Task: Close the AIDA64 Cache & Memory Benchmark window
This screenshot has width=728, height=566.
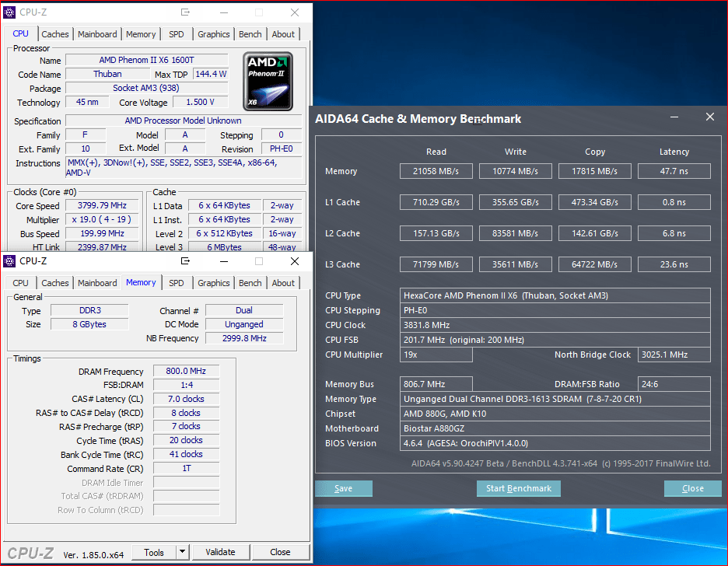Action: (710, 117)
